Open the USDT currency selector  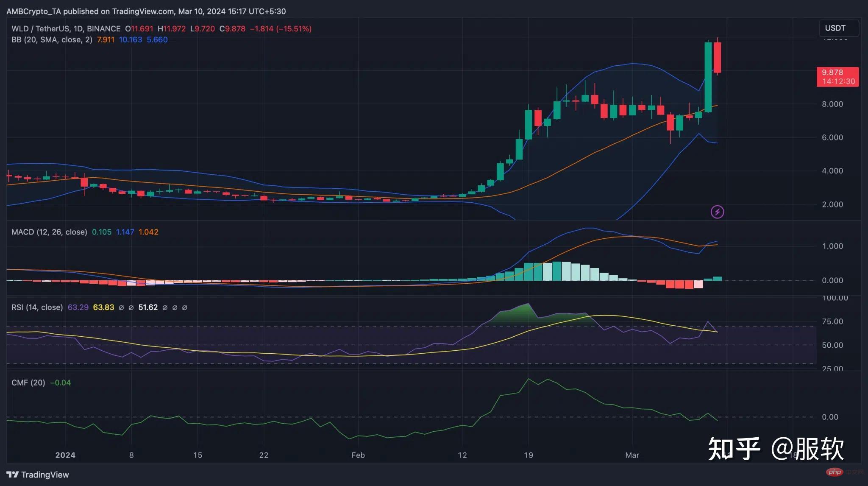839,28
